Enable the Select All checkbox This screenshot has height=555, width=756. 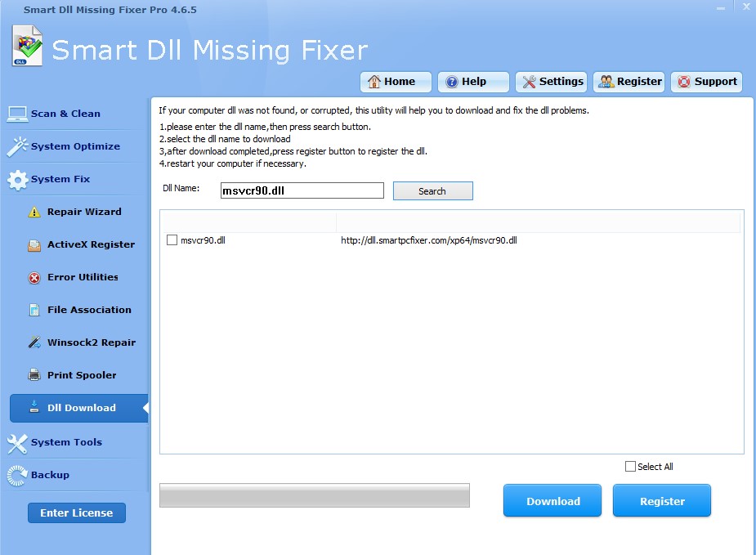[x=630, y=466]
